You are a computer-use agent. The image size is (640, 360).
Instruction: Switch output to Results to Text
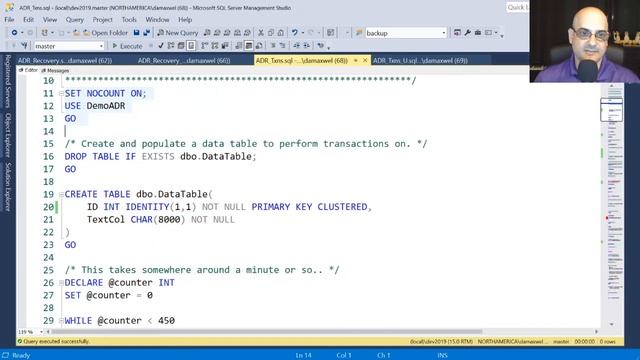(239, 46)
